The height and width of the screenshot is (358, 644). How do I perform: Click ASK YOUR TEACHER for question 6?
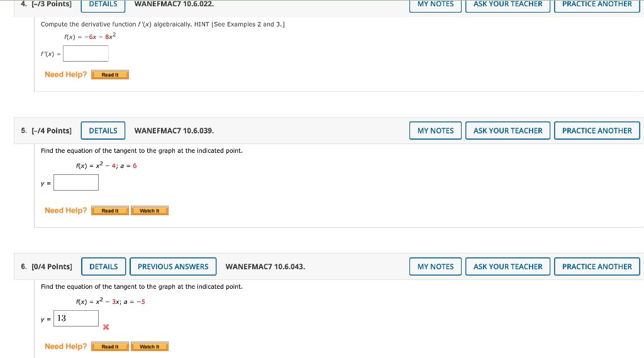point(508,267)
